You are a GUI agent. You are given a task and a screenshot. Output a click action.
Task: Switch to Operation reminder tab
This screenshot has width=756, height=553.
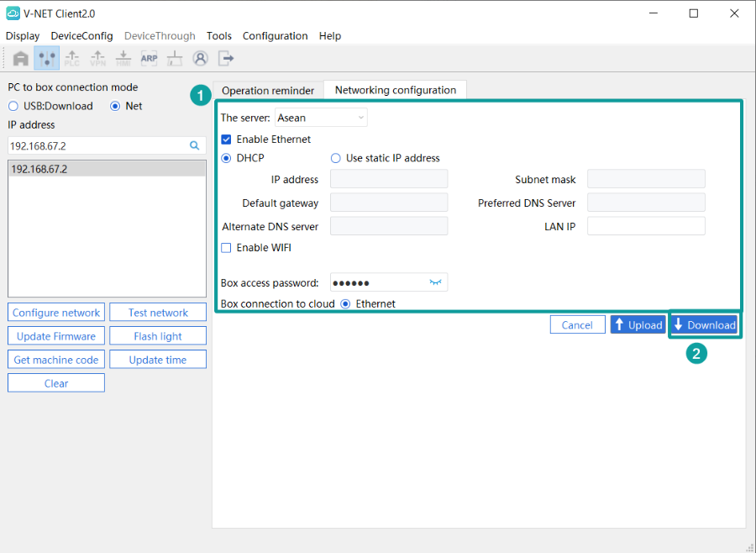tap(268, 91)
